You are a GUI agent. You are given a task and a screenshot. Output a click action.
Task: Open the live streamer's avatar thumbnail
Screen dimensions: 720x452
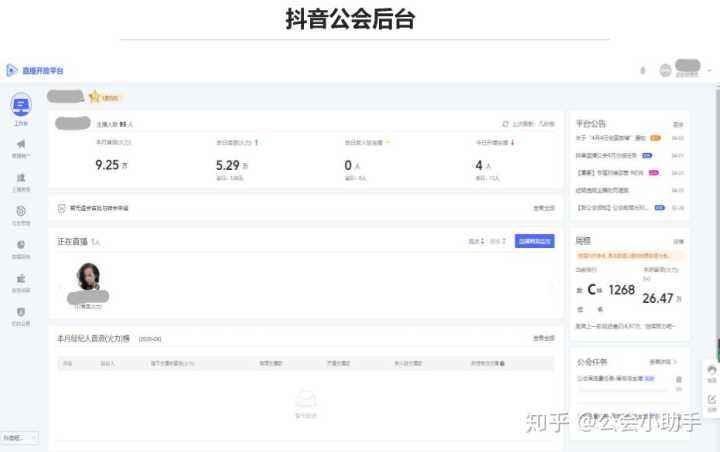tap(89, 276)
